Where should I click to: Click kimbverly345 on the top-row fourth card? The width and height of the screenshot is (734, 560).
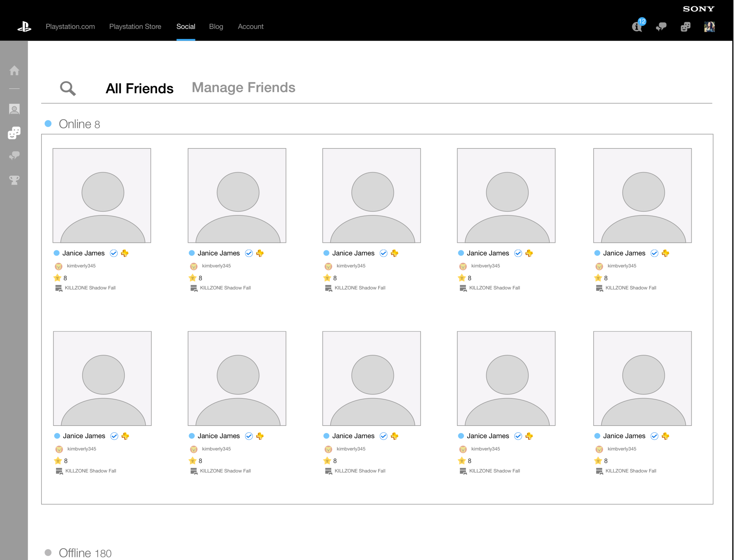click(486, 266)
